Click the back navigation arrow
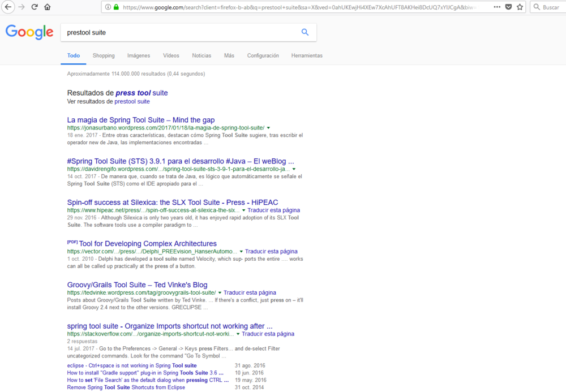Viewport: 566px width, 392px height. pyautogui.click(x=7, y=7)
